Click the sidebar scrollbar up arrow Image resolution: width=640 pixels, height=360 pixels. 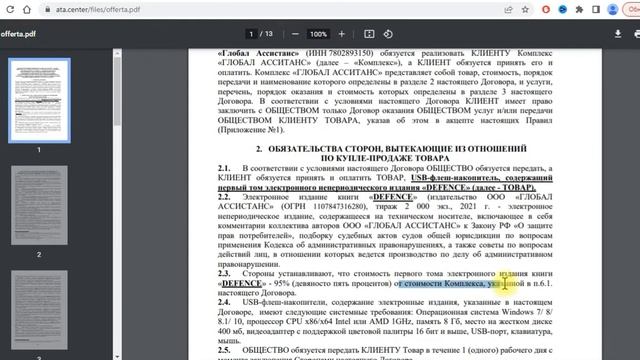tap(117, 53)
